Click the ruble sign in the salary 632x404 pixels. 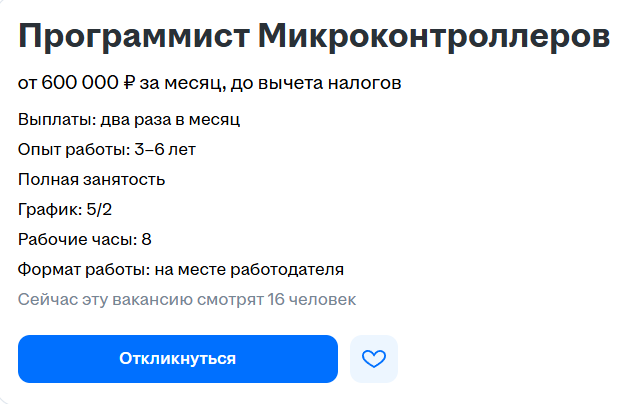point(129,83)
